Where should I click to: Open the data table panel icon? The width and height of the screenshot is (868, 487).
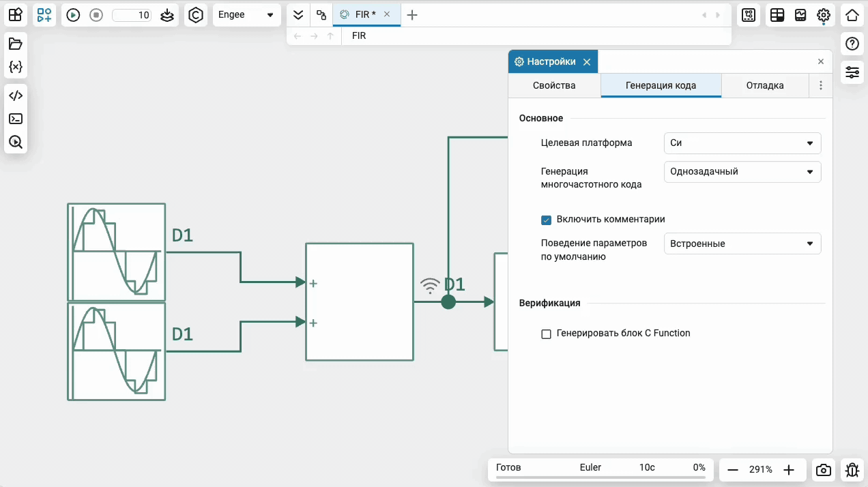tap(777, 15)
